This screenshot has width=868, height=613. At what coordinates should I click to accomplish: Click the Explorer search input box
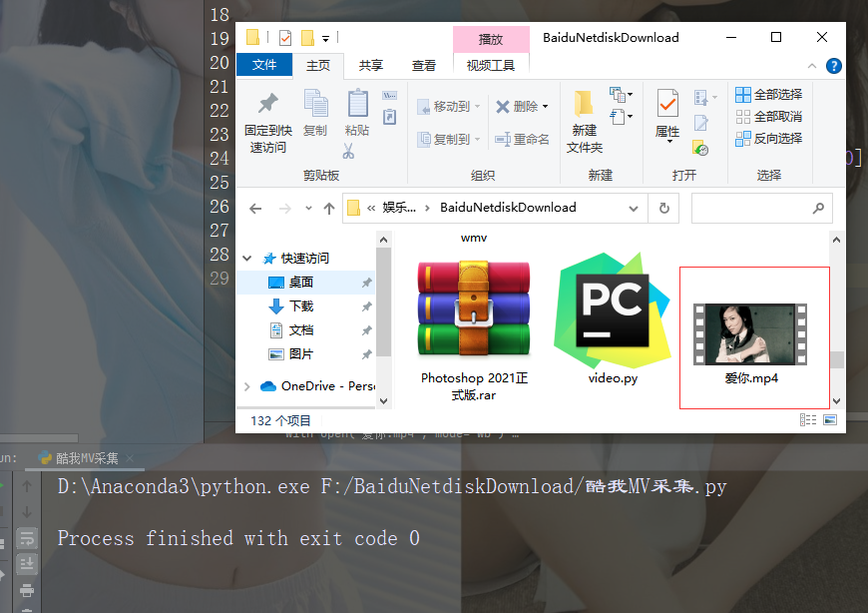pyautogui.click(x=761, y=209)
